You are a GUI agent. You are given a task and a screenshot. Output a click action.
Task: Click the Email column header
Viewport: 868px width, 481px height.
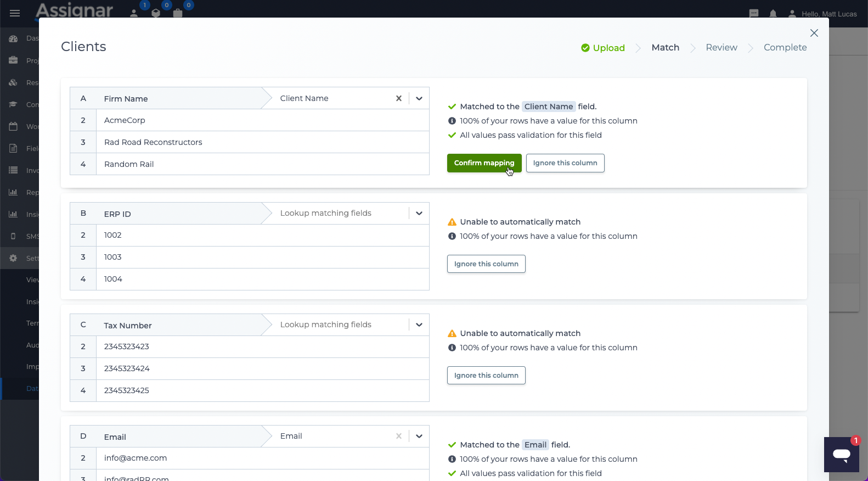pyautogui.click(x=115, y=437)
